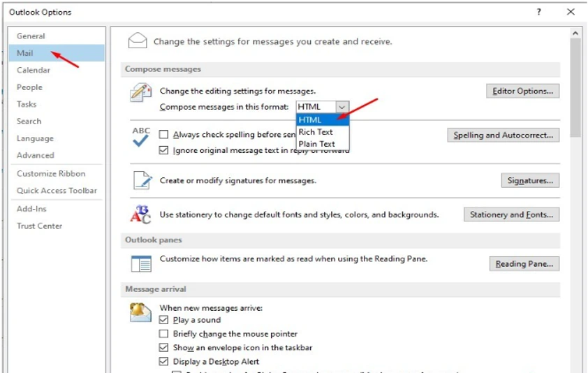The height and width of the screenshot is (373, 588).
Task: Click the scrollbar up arrow
Action: tap(575, 34)
